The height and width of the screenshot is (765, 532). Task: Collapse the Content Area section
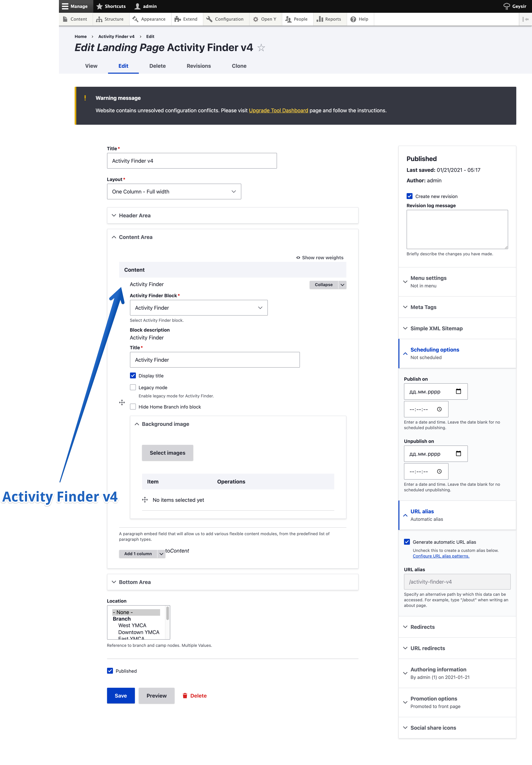[233, 237]
